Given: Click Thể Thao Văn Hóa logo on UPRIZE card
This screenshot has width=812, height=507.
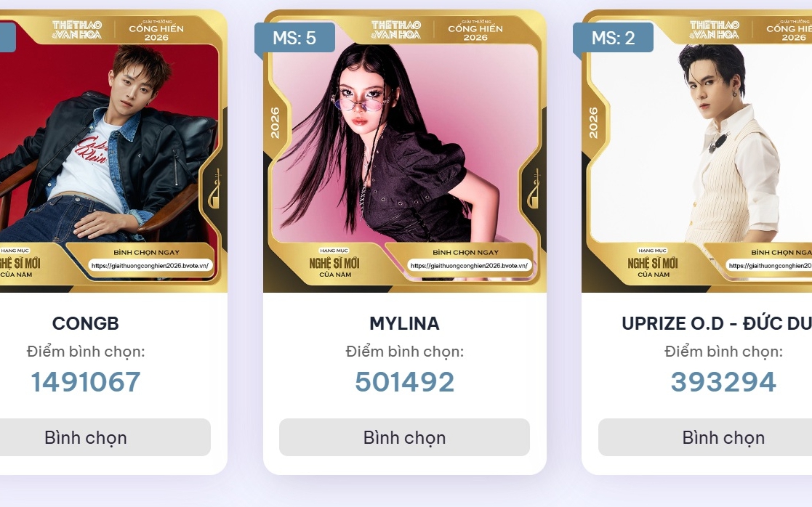Looking at the screenshot, I should [x=715, y=30].
